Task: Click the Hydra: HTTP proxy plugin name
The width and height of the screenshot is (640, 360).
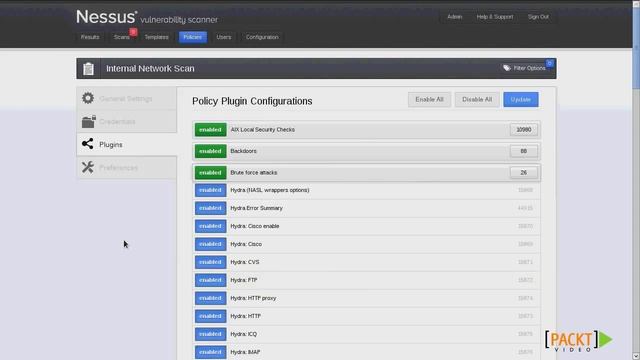Action: (x=253, y=298)
